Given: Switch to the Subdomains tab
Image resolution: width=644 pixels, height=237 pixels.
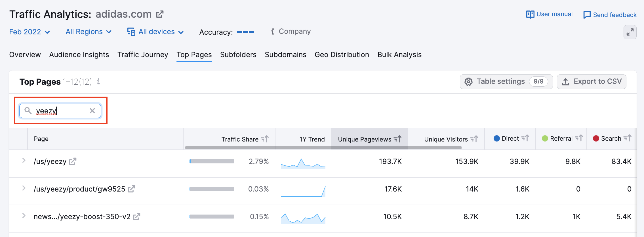Looking at the screenshot, I should [285, 55].
